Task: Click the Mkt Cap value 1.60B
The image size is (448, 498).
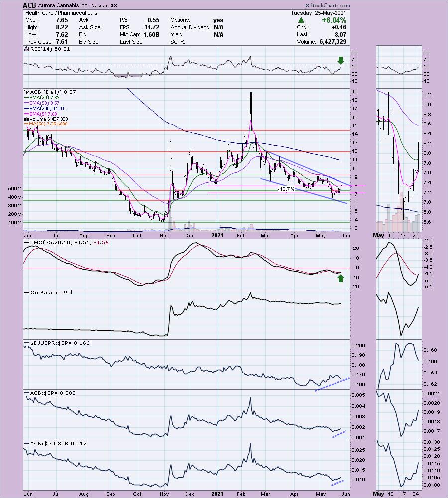Action: pyautogui.click(x=152, y=35)
